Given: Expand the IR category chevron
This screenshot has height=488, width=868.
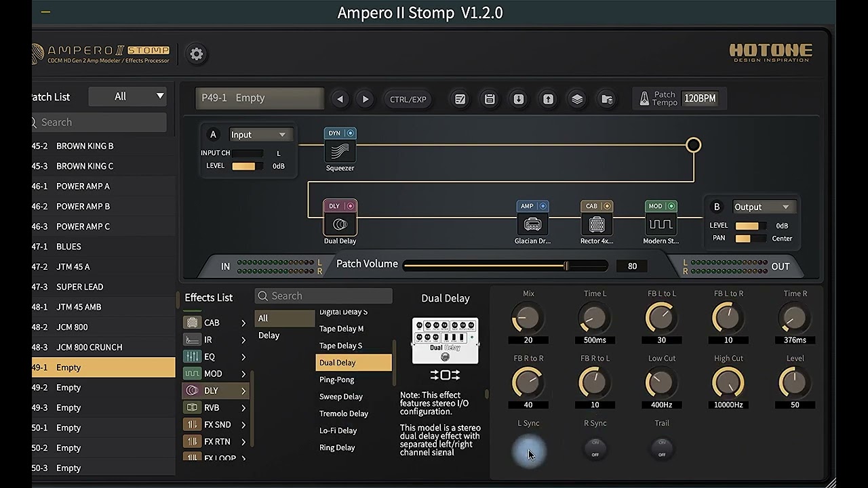Looking at the screenshot, I should [243, 340].
